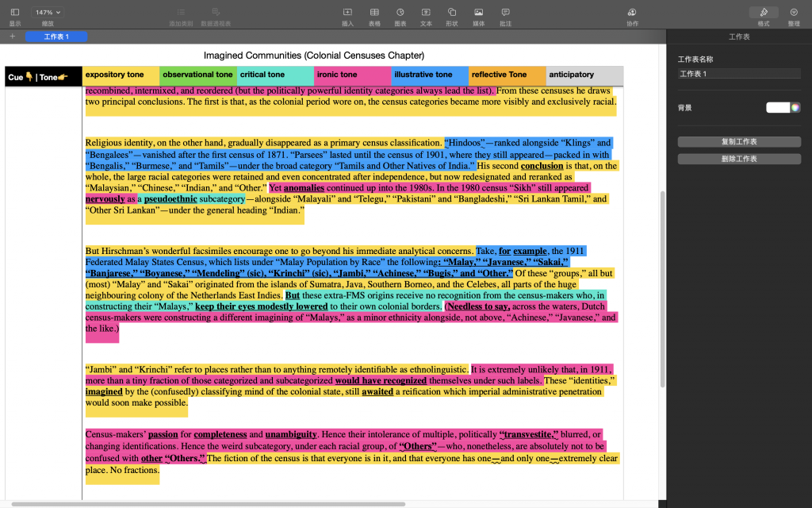Viewport: 812px width, 508px height.
Task: Open the color wheel next to 背景
Action: (x=795, y=107)
